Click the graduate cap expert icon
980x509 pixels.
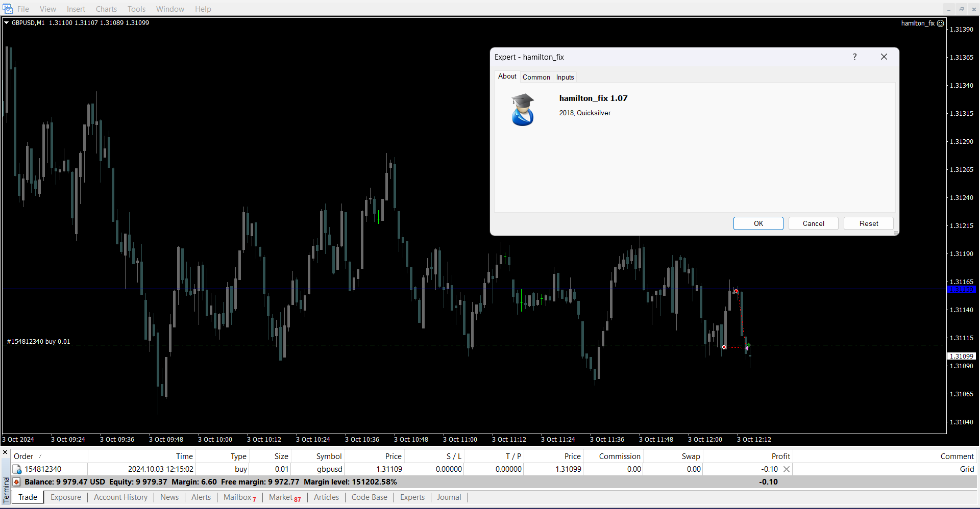(522, 110)
